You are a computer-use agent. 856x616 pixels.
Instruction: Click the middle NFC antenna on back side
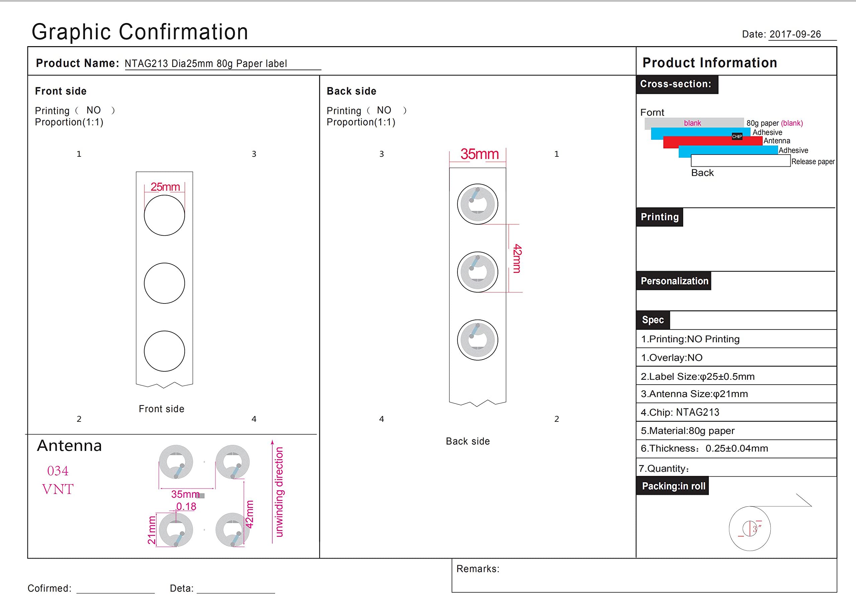click(477, 272)
